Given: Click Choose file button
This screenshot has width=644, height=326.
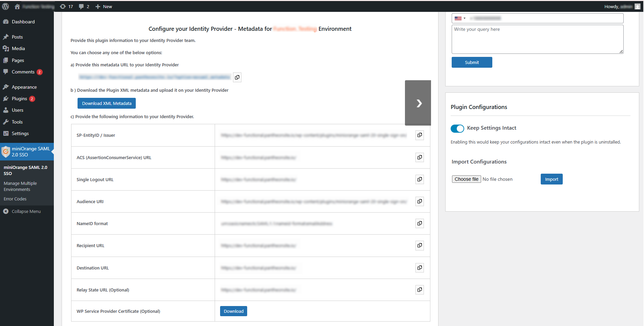Looking at the screenshot, I should click(466, 179).
